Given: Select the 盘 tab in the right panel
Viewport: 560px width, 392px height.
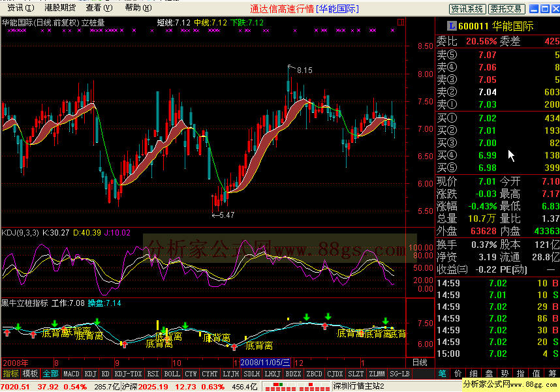Looking at the screenshot, I should coord(489,374).
